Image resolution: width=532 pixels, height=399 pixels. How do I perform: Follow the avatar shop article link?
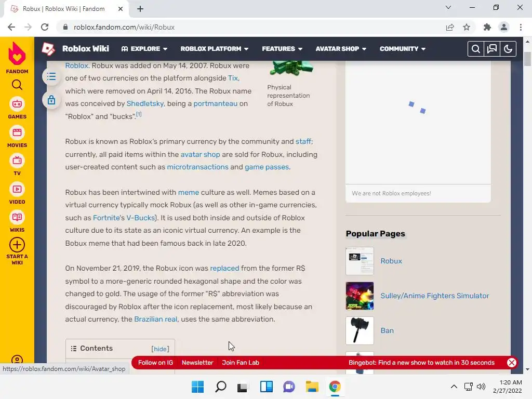200,154
